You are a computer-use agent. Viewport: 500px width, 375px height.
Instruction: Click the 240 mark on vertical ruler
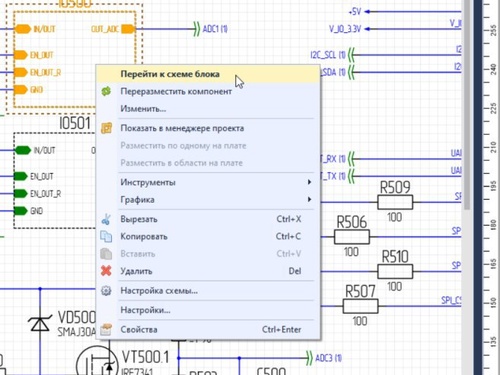(x=493, y=68)
